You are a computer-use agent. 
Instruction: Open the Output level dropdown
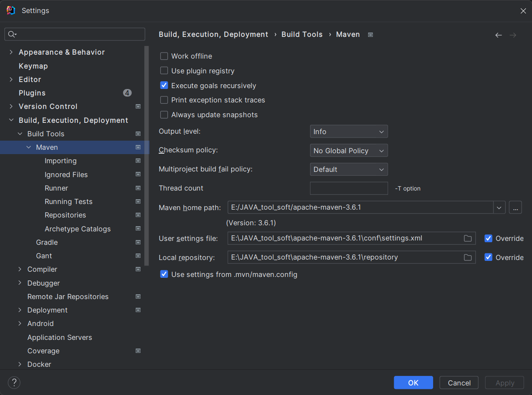click(x=349, y=132)
